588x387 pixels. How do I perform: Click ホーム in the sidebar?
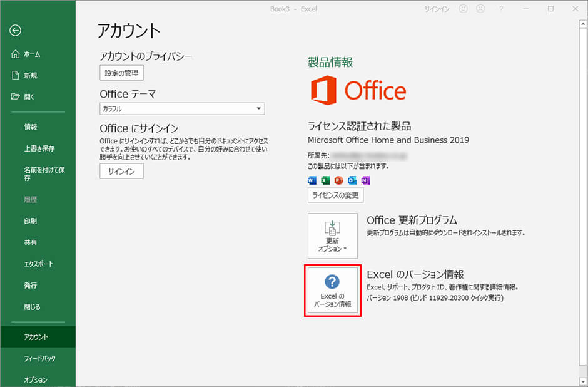[x=26, y=54]
